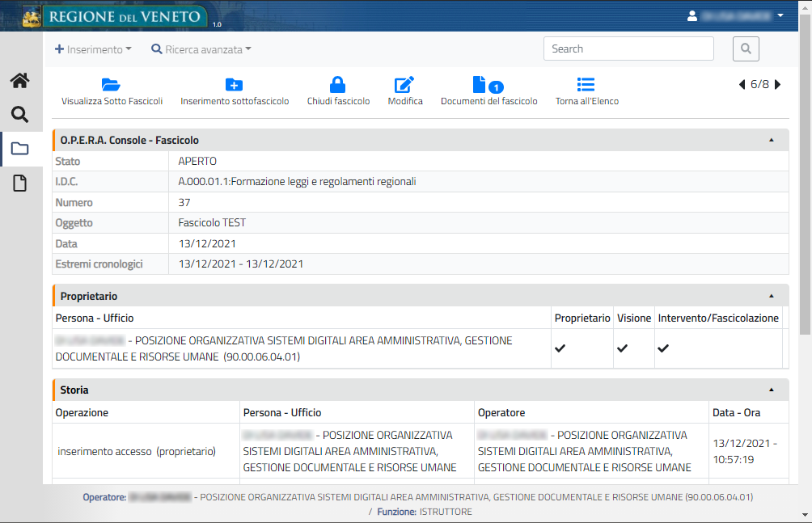Collapse the Storia panel

771,390
